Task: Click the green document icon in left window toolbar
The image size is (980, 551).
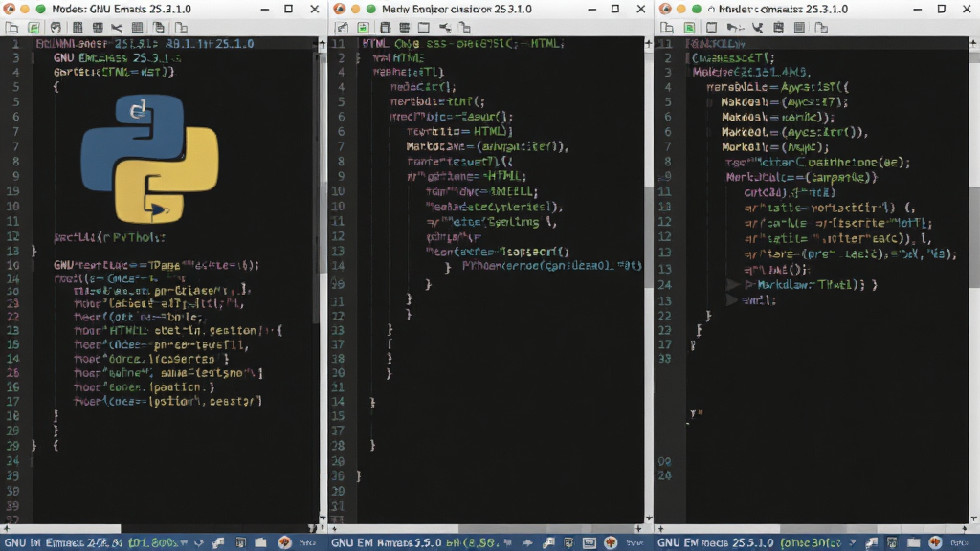Action: tap(33, 28)
